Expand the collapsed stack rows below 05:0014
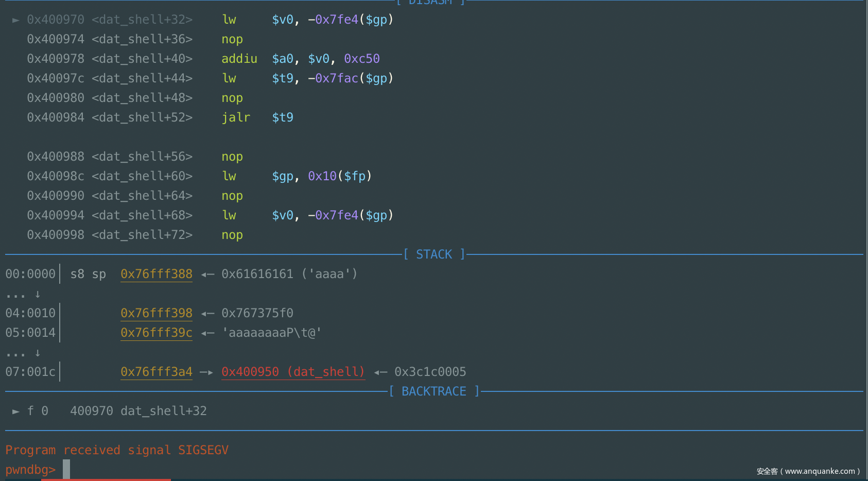This screenshot has width=868, height=481. coord(23,353)
